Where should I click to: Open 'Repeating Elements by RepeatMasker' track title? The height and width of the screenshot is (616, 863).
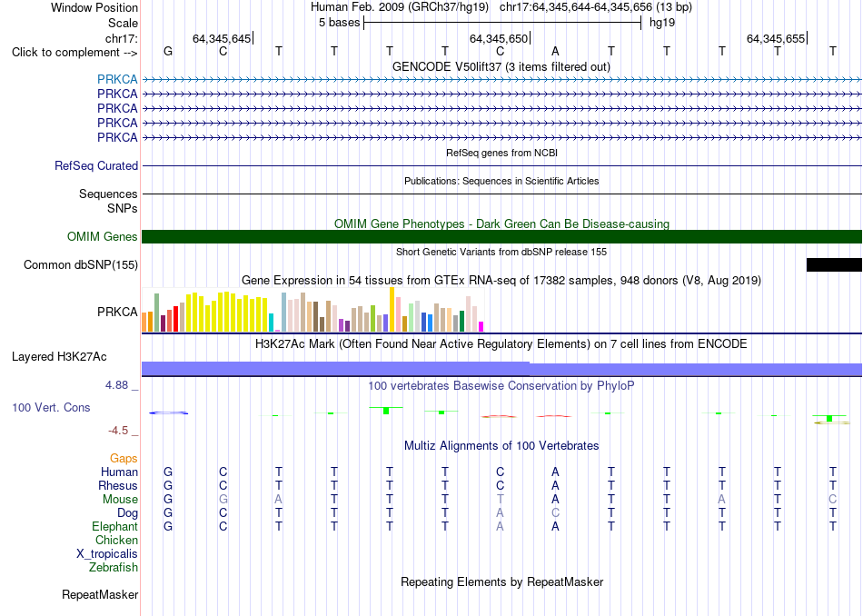pyautogui.click(x=501, y=581)
